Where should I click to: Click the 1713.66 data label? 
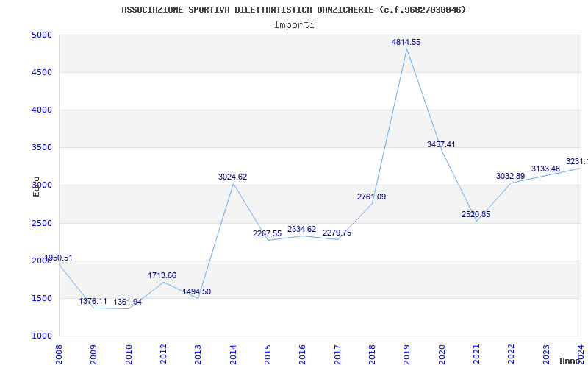pyautogui.click(x=162, y=275)
